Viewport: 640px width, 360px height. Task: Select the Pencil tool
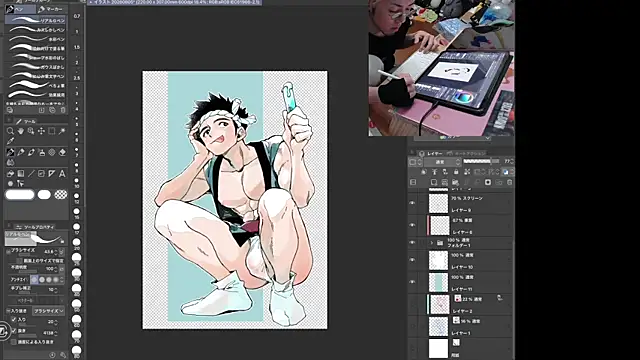pos(21,152)
